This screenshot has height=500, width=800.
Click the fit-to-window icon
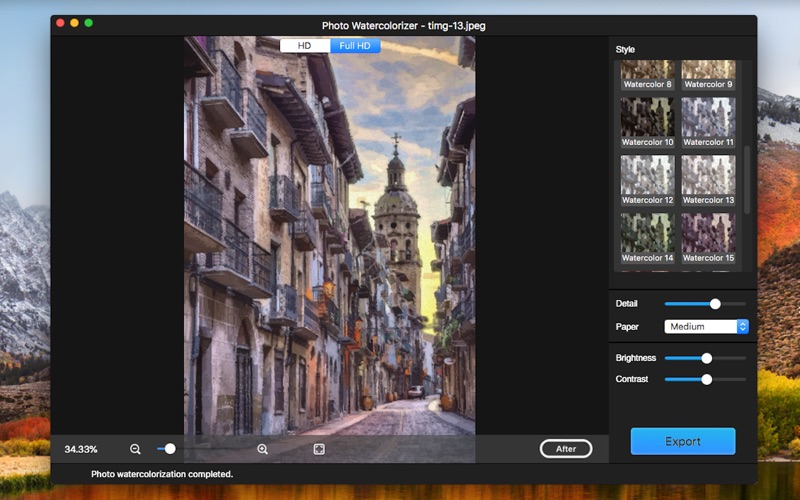pyautogui.click(x=319, y=449)
